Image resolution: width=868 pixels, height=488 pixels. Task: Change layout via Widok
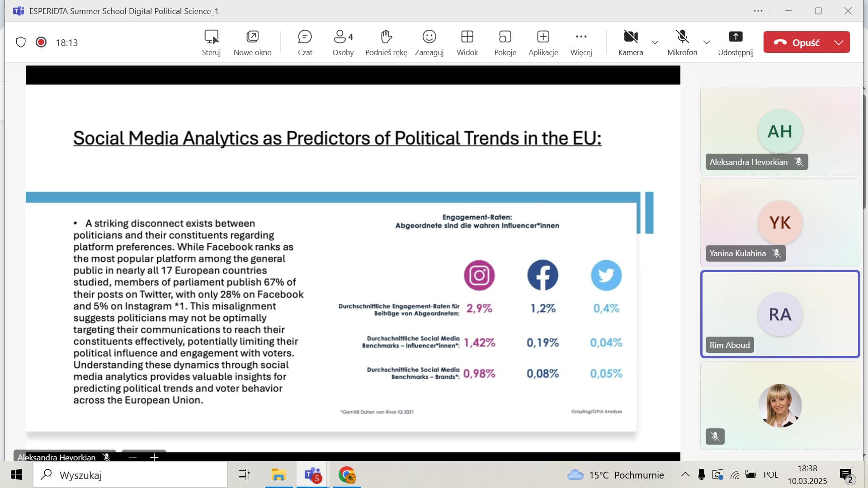click(x=467, y=42)
